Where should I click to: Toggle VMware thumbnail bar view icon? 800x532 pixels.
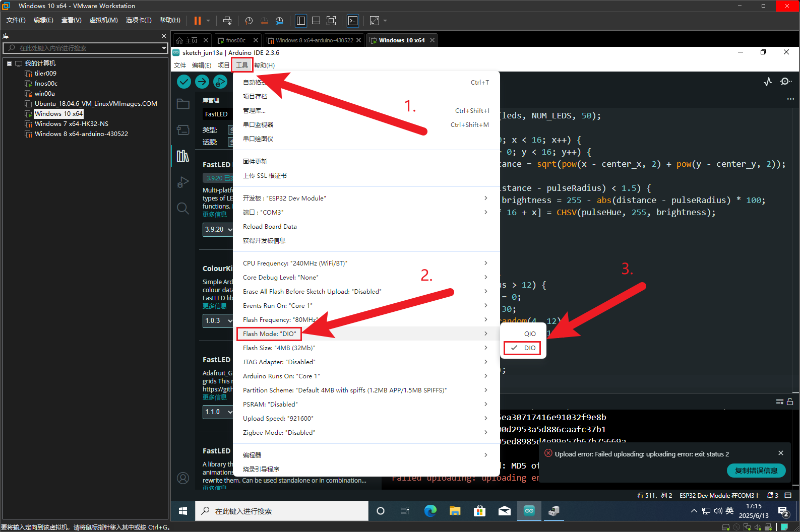pos(316,21)
